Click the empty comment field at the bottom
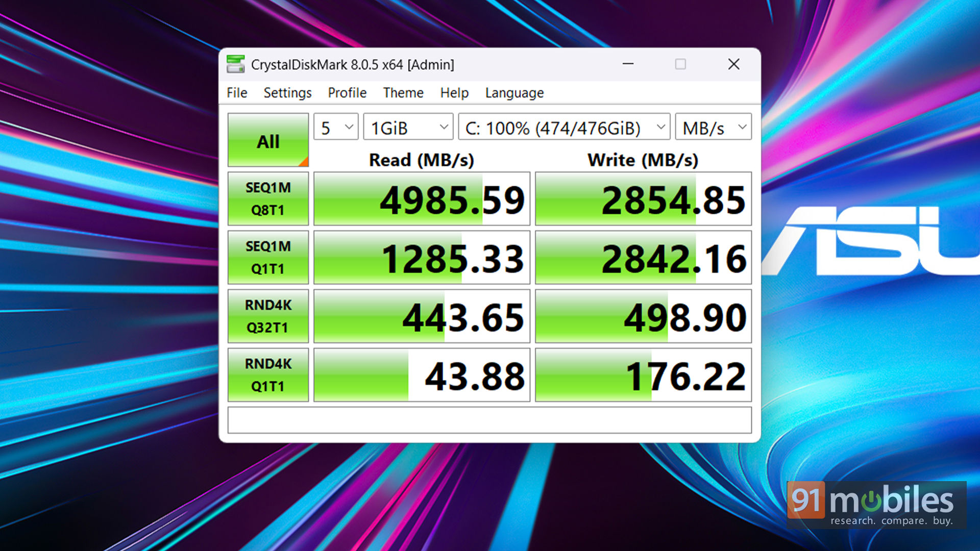The width and height of the screenshot is (980, 551). 489,420
